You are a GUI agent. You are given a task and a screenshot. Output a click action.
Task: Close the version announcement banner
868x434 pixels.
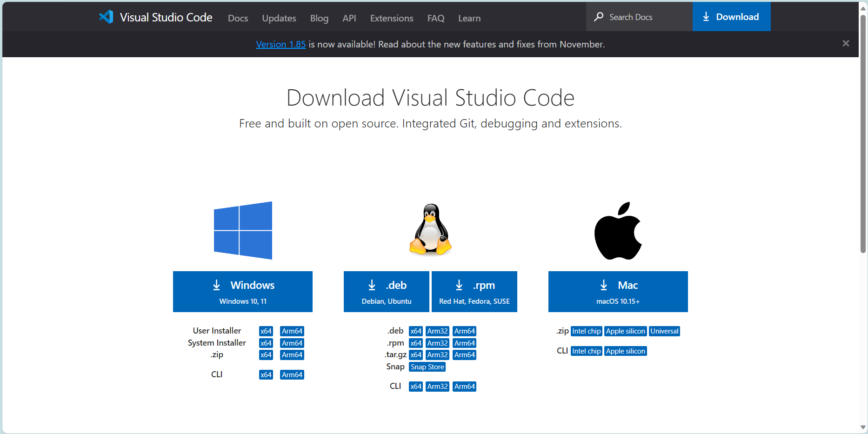point(846,43)
